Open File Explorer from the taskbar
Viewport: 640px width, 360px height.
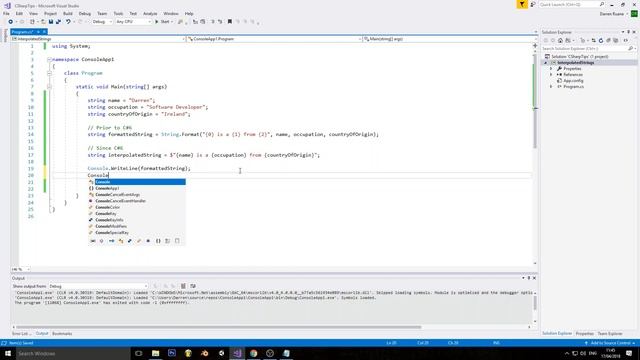pyautogui.click(x=156, y=353)
